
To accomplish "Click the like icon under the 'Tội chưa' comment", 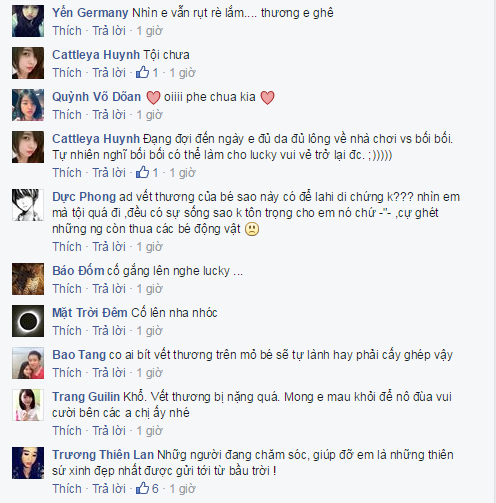I will click(x=142, y=72).
